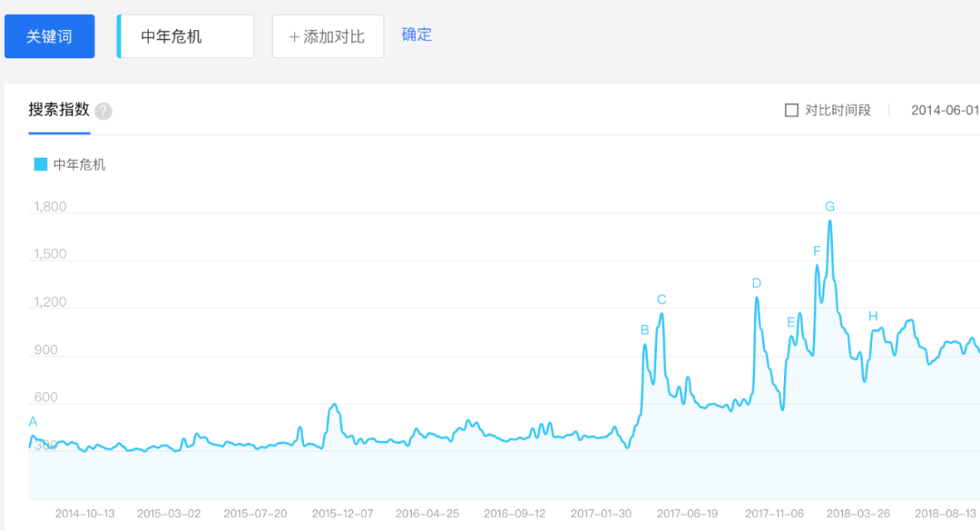The image size is (980, 531).
Task: Select marker D on the chart
Action: click(x=756, y=283)
